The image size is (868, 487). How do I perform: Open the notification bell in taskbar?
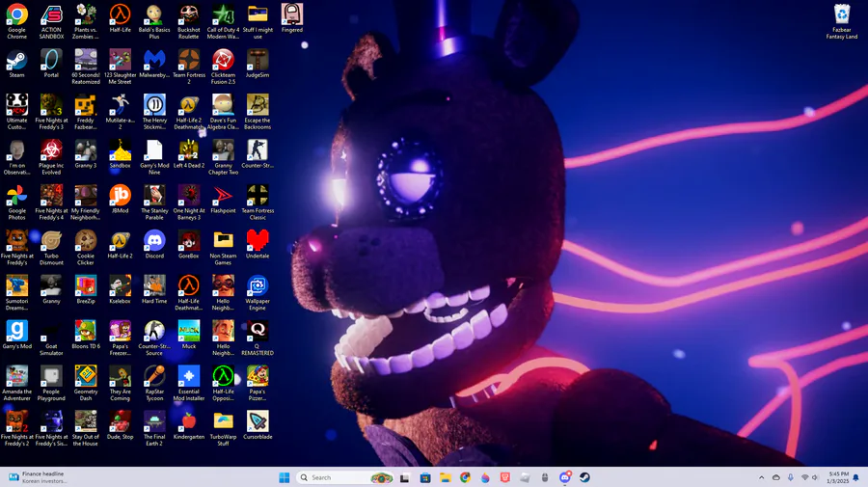pyautogui.click(x=855, y=477)
